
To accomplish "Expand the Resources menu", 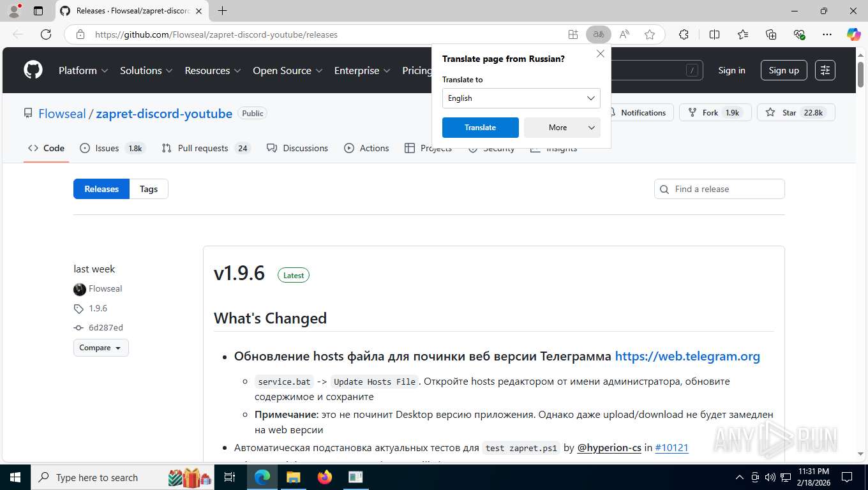I will click(213, 70).
